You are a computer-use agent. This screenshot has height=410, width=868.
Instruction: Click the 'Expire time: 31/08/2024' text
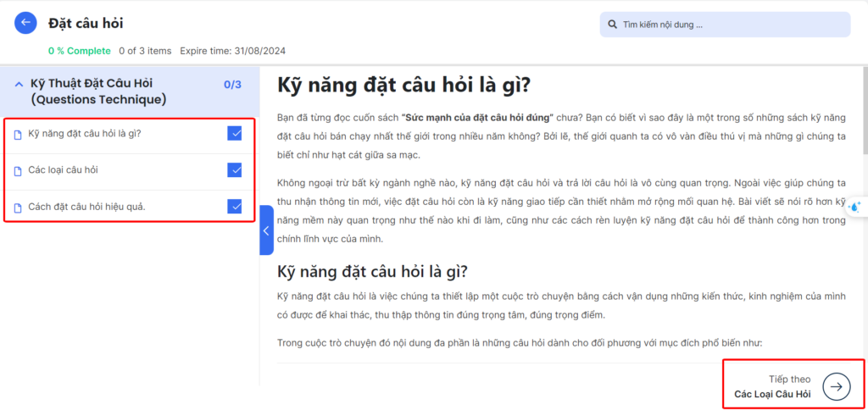[232, 51]
